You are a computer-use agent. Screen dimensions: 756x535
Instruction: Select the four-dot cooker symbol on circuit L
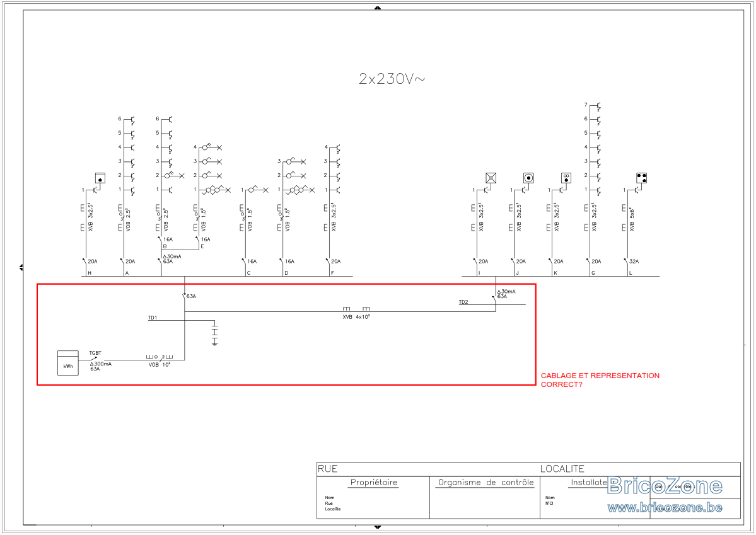641,178
